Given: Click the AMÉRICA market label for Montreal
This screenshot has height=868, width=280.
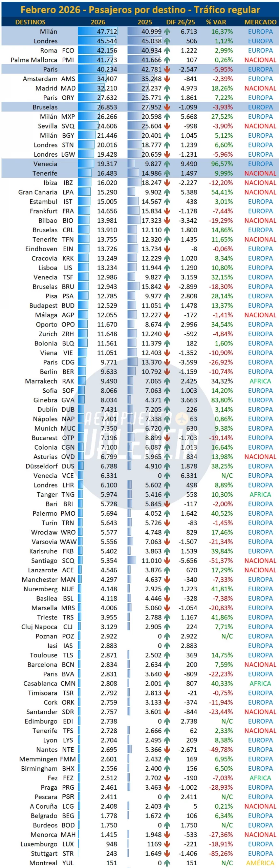Looking at the screenshot, I should pyautogui.click(x=260, y=863).
